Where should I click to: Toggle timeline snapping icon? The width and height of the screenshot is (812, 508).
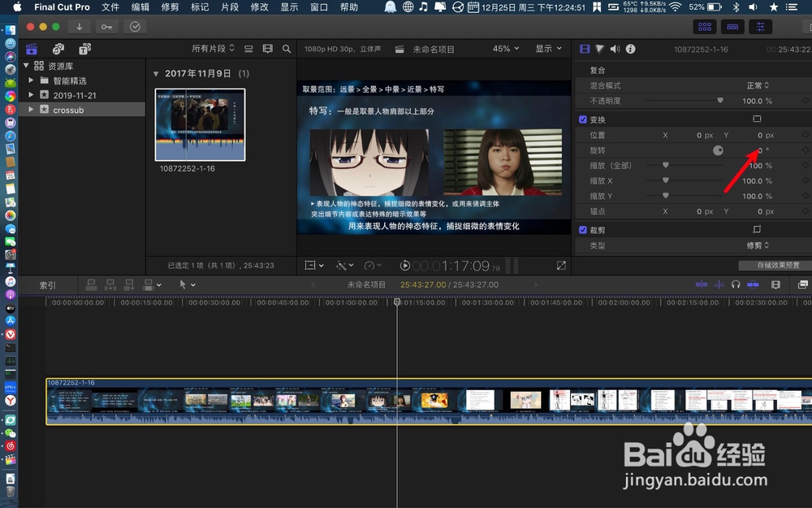[x=753, y=284]
